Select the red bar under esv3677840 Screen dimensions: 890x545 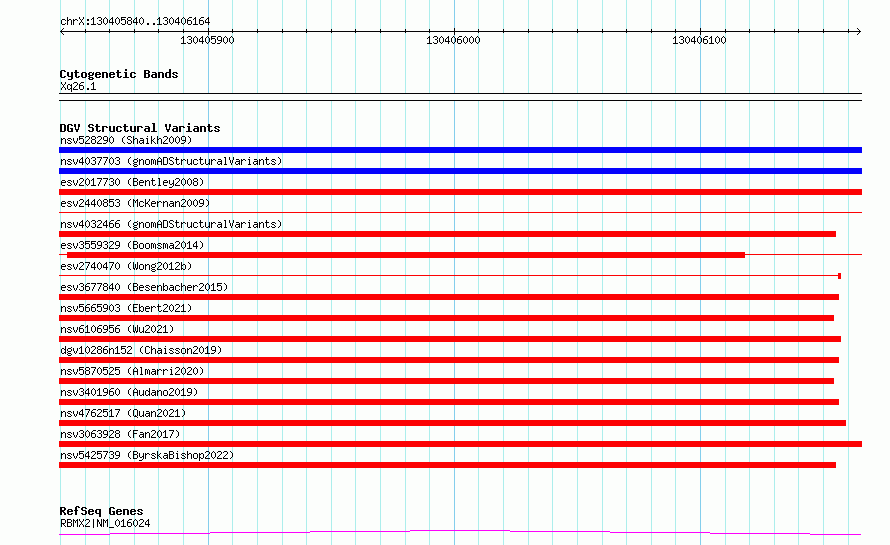[x=449, y=297]
